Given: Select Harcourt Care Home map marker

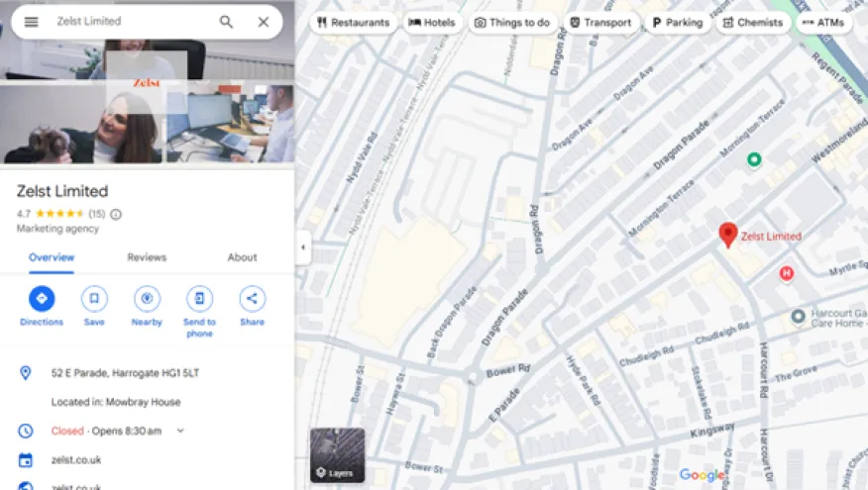Looking at the screenshot, I should pyautogui.click(x=798, y=317).
